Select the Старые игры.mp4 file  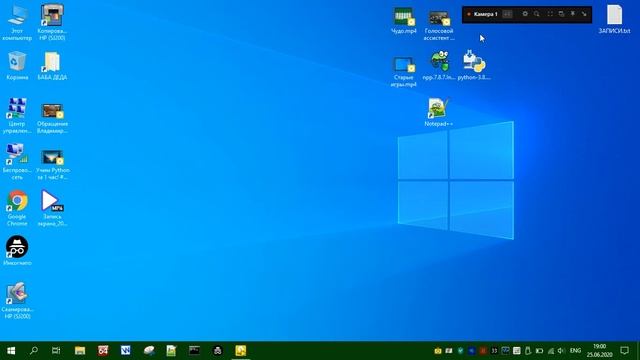404,72
